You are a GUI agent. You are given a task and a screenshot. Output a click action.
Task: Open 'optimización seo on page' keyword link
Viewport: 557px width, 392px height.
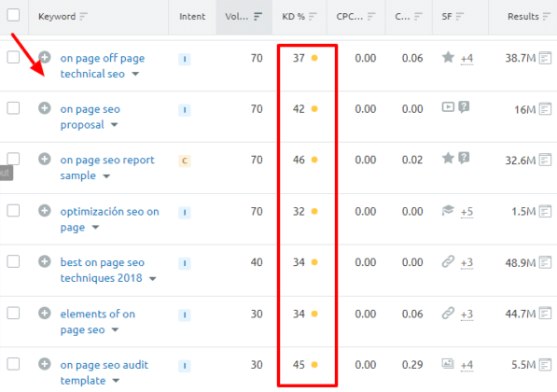tap(109, 219)
